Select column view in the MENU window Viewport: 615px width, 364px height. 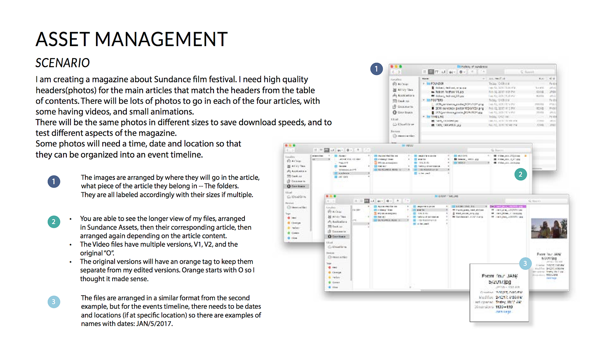[x=327, y=150]
